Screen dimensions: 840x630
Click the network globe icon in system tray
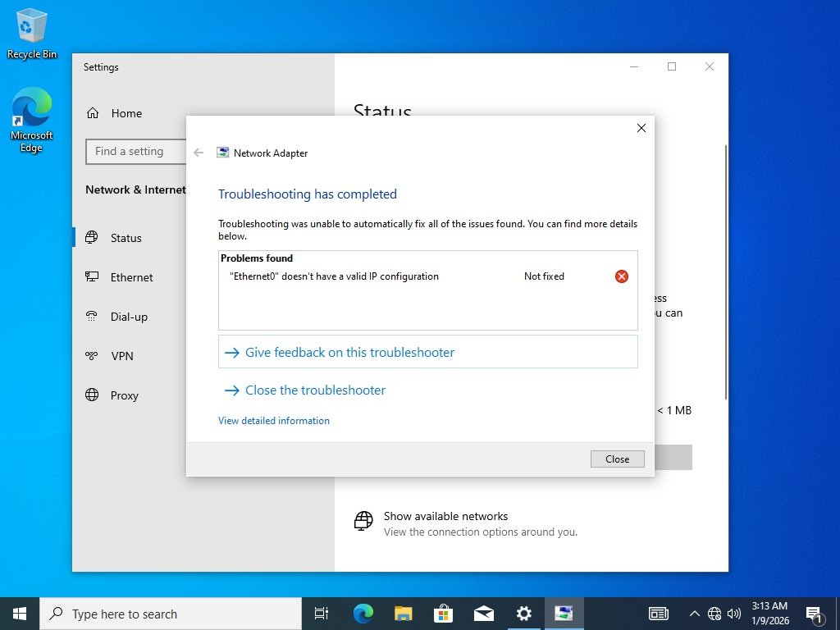pos(714,614)
